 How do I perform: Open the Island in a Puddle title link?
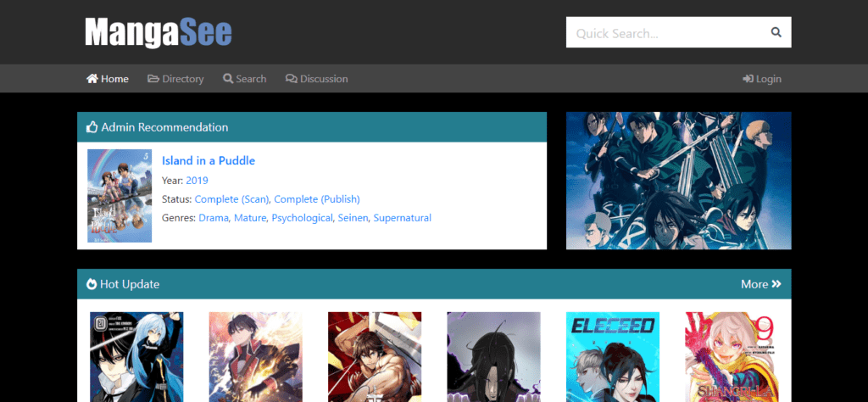pyautogui.click(x=209, y=160)
